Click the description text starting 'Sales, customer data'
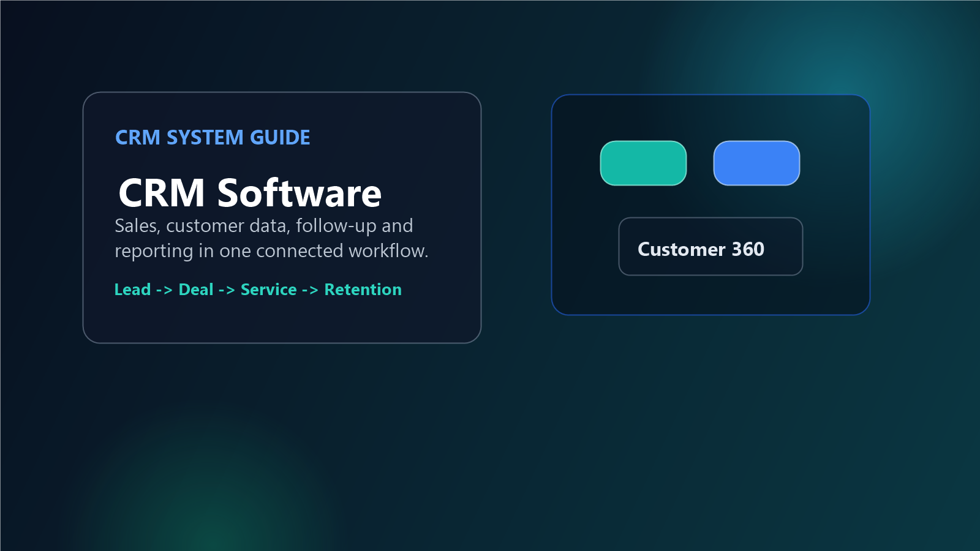The image size is (980, 551). point(271,238)
